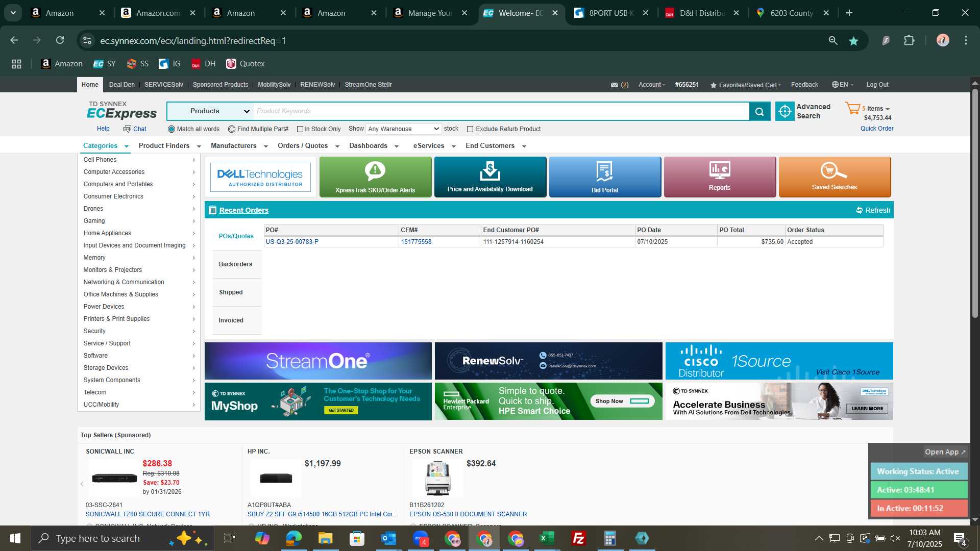
Task: Open PO US-Q3-25-00783-P link
Action: click(x=292, y=242)
